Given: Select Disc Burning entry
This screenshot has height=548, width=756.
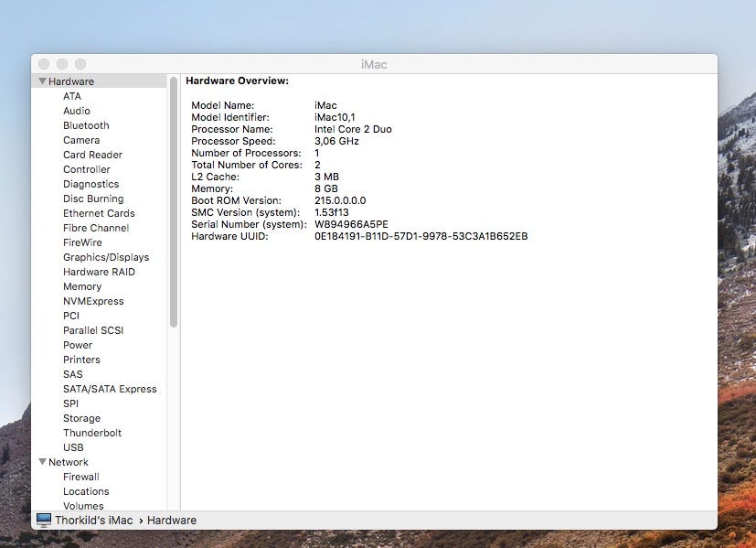Looking at the screenshot, I should click(x=93, y=199).
